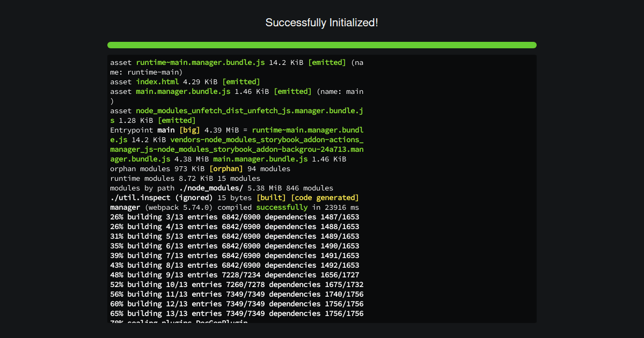This screenshot has height=338, width=644.
Task: Select the successfully compiled status text
Action: (x=282, y=207)
